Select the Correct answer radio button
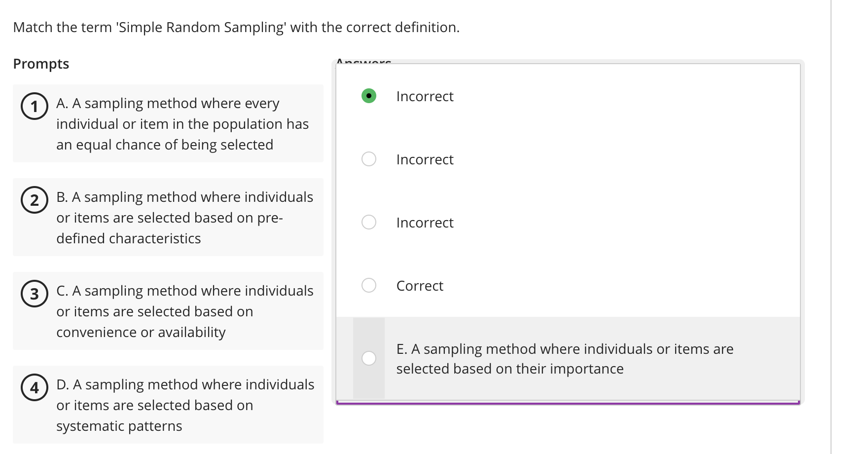The height and width of the screenshot is (454, 868). coord(368,285)
